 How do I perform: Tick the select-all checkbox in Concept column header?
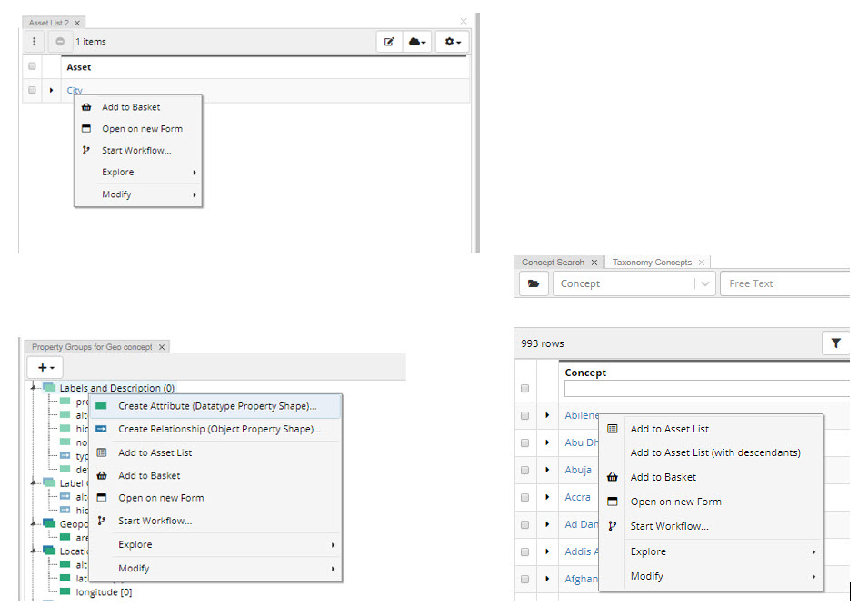[x=524, y=388]
